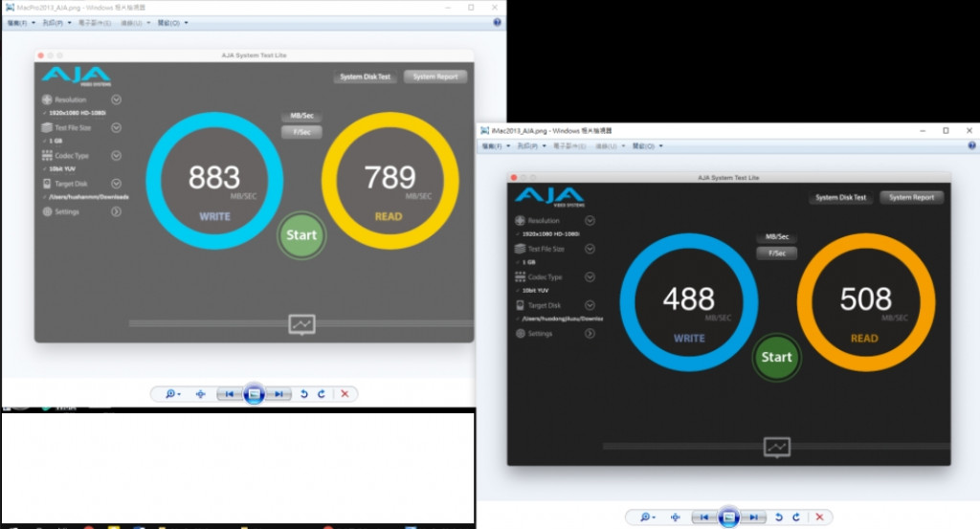980x529 pixels.
Task: Select MB/Sec units in iMac AJA test
Action: click(x=777, y=236)
